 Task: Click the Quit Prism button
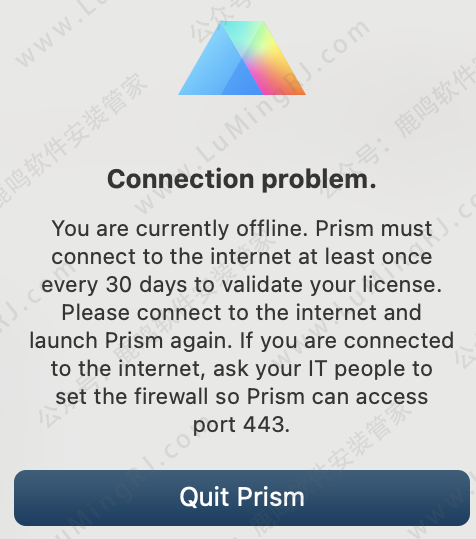pos(242,497)
